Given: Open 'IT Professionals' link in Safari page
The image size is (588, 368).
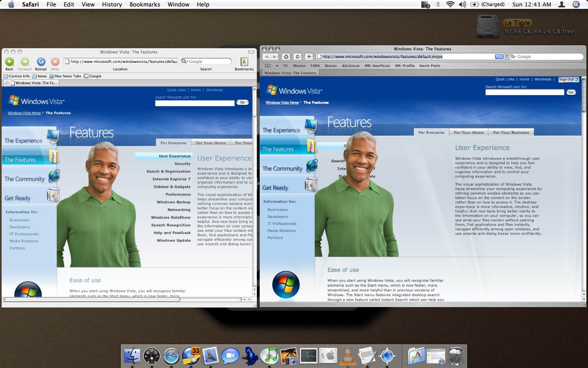Looking at the screenshot, I should point(282,224).
